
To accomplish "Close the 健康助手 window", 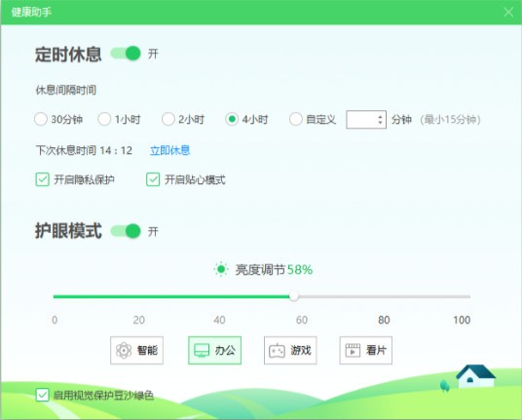I will (508, 12).
